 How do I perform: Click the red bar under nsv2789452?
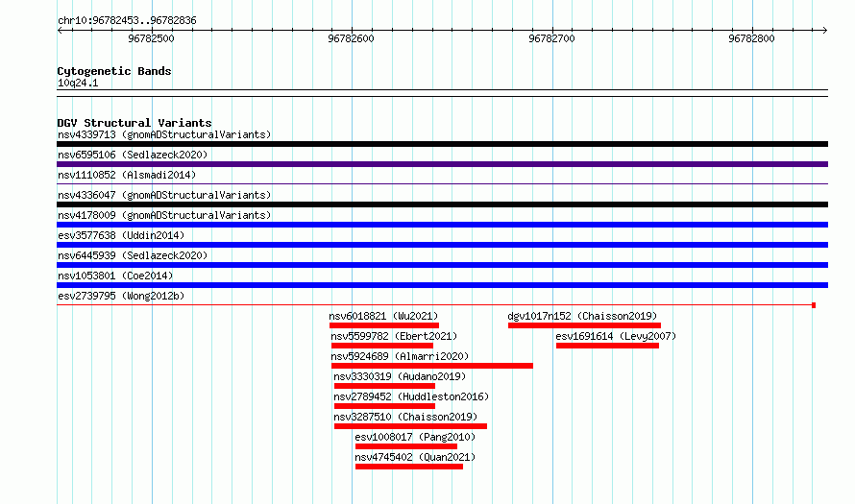[384, 406]
